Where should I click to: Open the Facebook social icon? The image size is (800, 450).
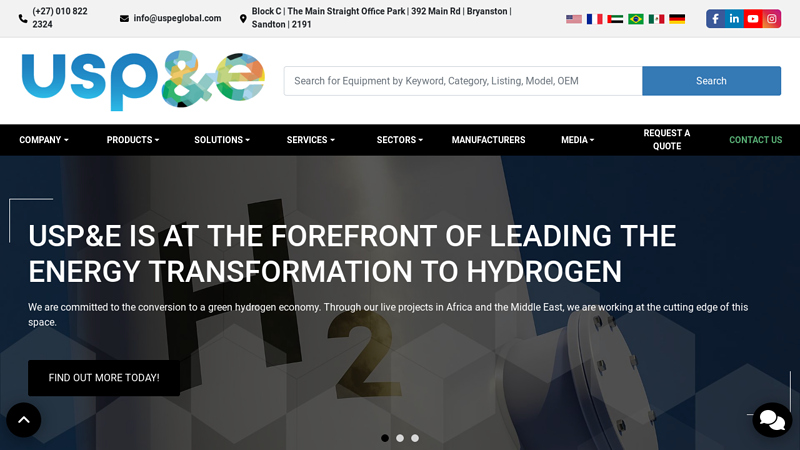[715, 19]
